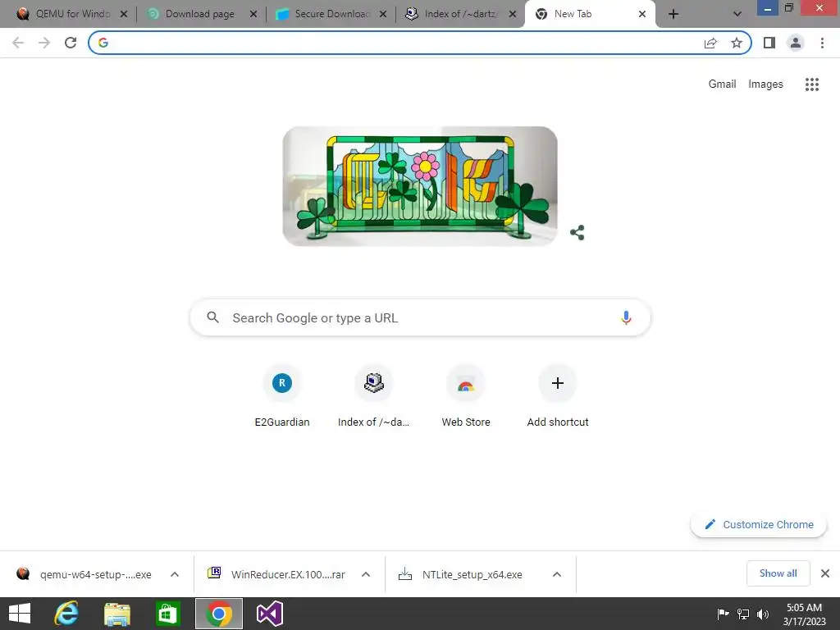
Task: Expand options for WinReducer.EX.100 rar download
Action: tap(366, 574)
